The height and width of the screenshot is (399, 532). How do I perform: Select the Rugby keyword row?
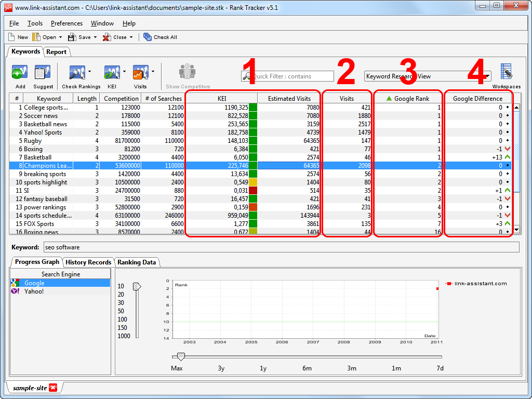coord(261,140)
